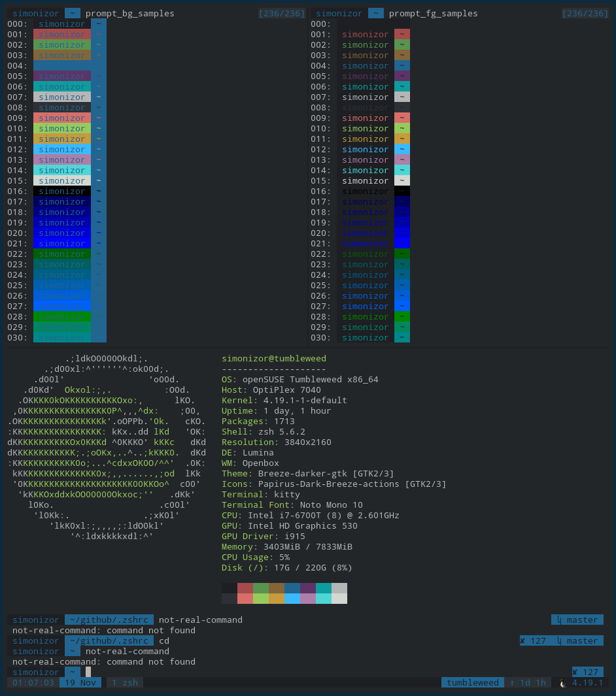Click the ✘ error icon on the last prompt line

pos(575,672)
